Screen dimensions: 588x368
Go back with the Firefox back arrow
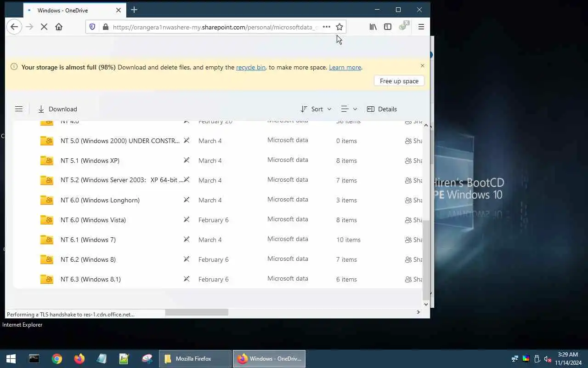(x=14, y=27)
